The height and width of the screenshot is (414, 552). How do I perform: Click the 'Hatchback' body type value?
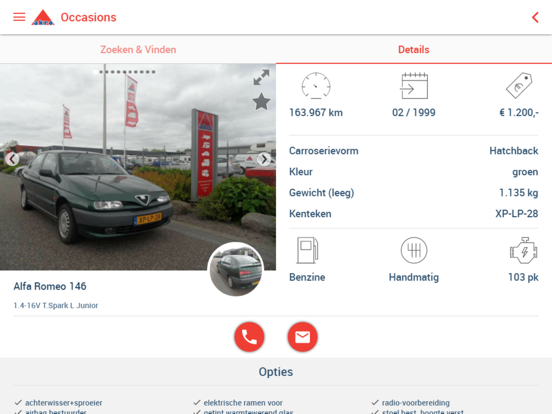514,151
